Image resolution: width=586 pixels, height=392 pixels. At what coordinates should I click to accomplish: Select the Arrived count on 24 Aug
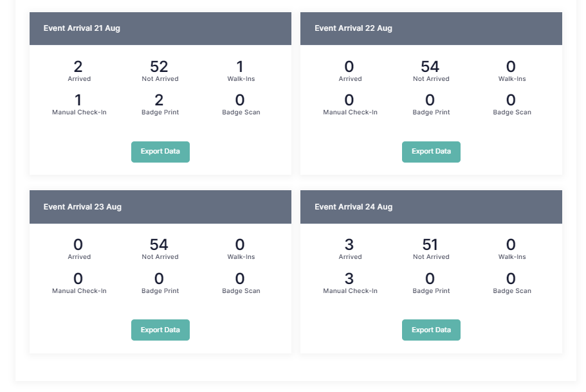[349, 245]
